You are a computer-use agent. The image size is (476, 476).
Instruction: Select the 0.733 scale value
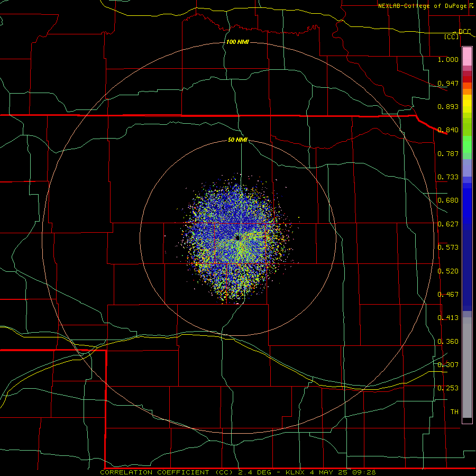(448, 177)
